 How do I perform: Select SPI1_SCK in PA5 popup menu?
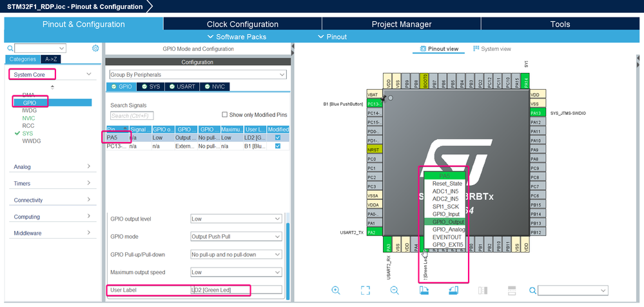(445, 206)
